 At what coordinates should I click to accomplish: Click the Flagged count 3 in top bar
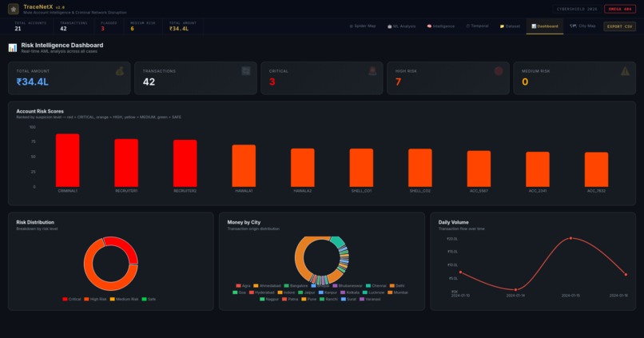click(103, 28)
